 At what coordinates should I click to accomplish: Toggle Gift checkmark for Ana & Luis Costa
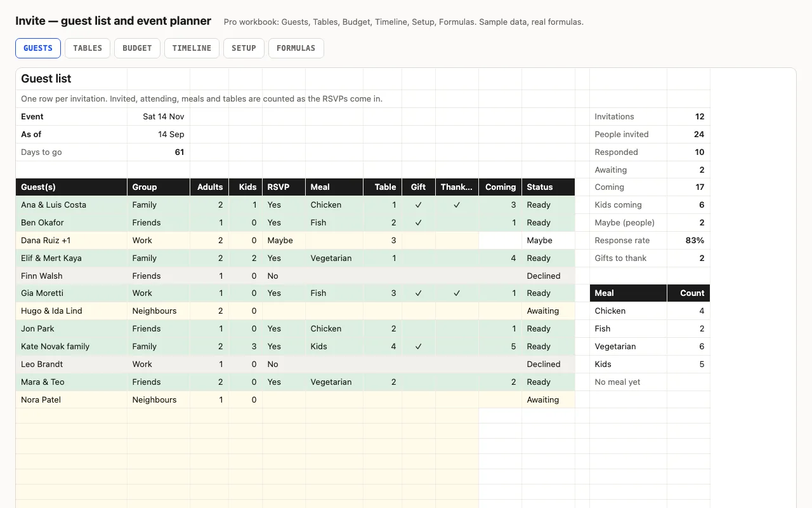tap(419, 205)
